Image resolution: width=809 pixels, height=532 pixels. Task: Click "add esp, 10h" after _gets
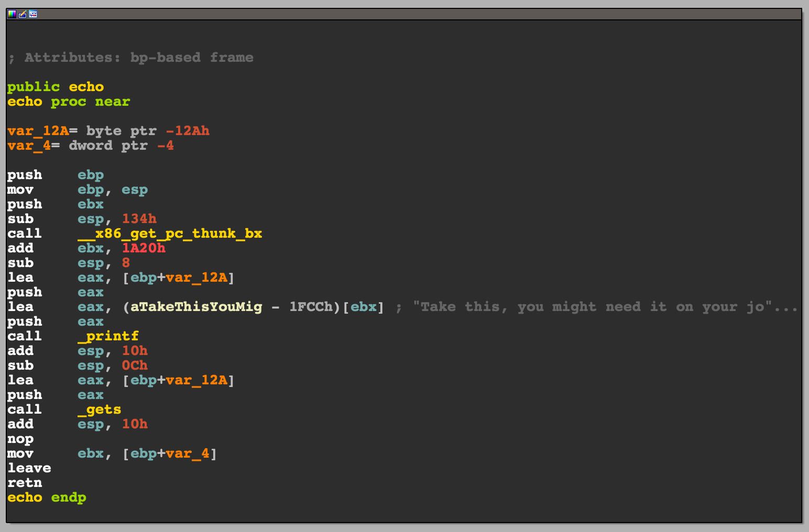click(78, 424)
